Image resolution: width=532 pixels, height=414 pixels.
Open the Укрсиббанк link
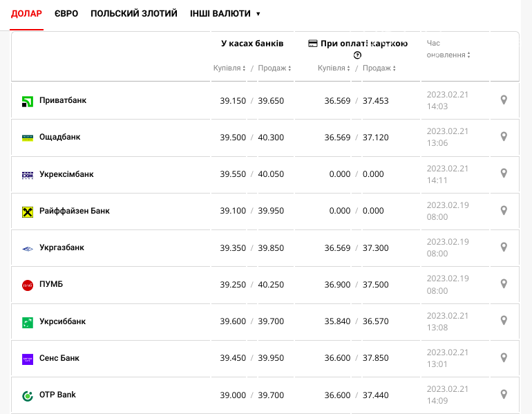pos(62,321)
